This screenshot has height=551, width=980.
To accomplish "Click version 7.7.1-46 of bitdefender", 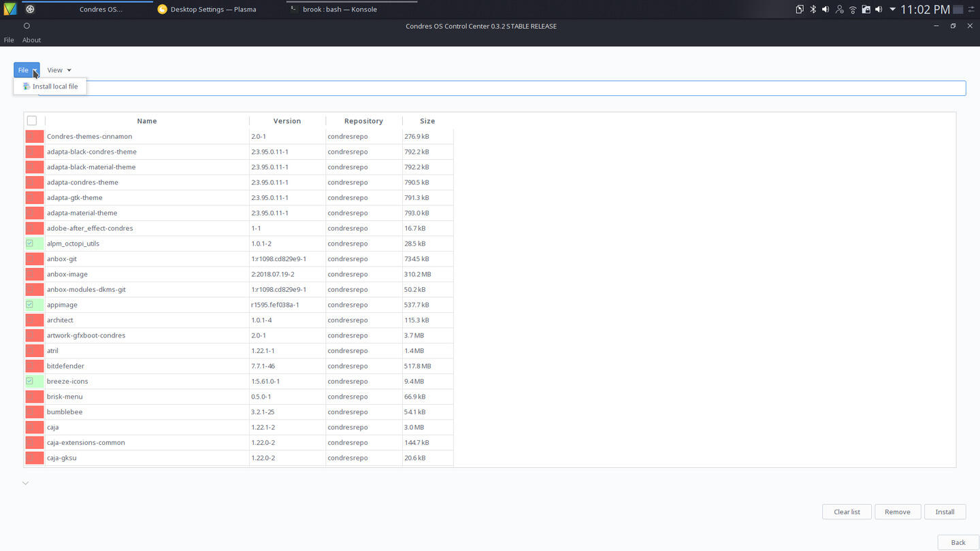I will (263, 366).
